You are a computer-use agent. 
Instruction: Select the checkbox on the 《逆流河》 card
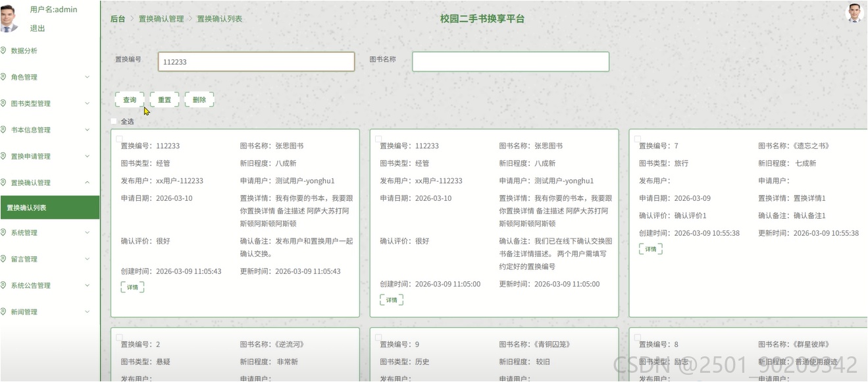119,337
